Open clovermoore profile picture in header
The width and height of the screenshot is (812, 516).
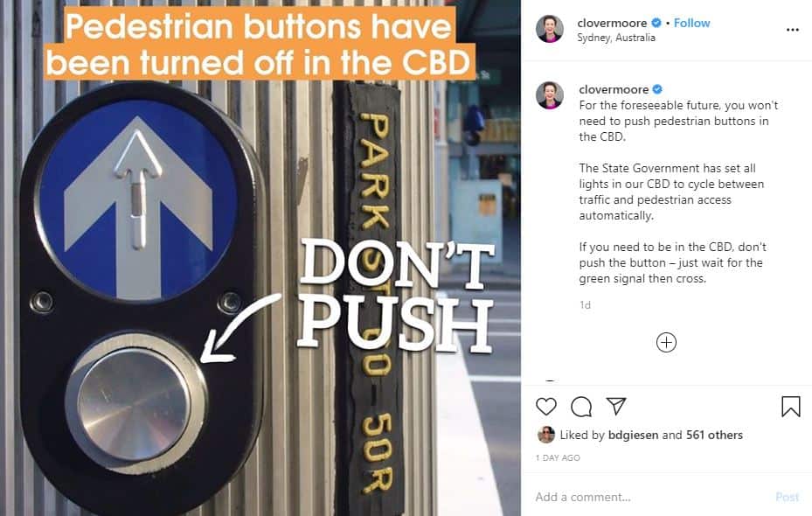[550, 29]
